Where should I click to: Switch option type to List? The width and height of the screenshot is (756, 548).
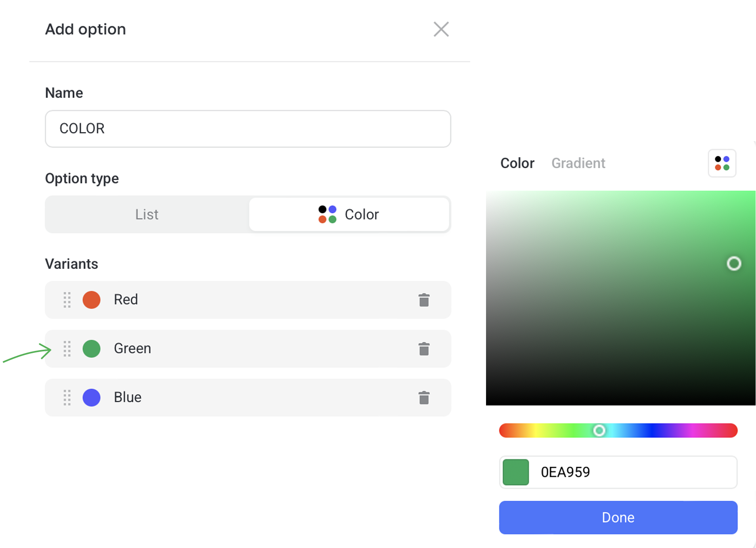pos(147,214)
